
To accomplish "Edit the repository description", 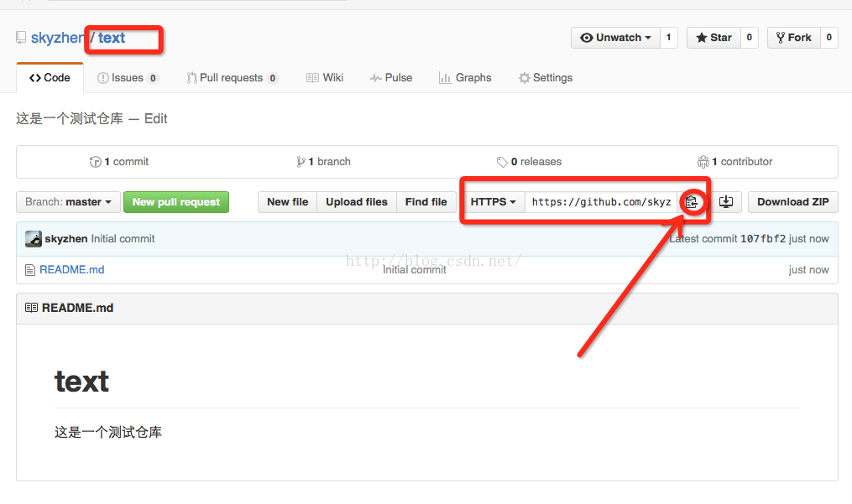I will (156, 118).
